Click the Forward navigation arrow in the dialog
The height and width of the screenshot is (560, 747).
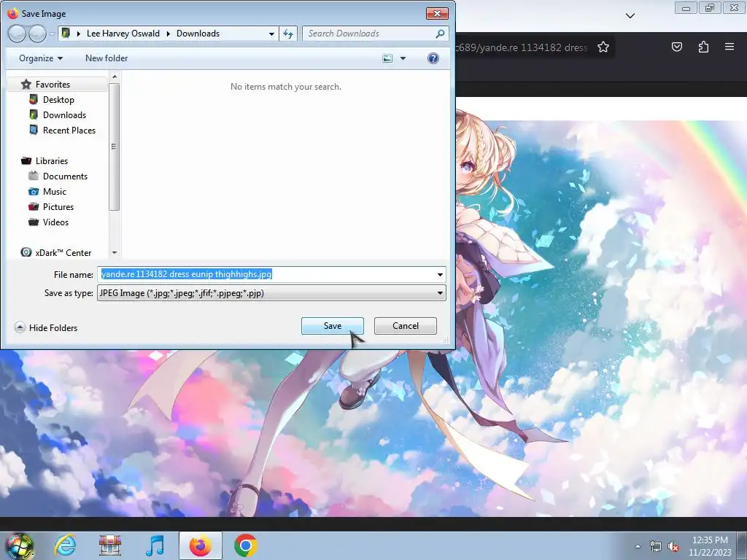coord(37,34)
